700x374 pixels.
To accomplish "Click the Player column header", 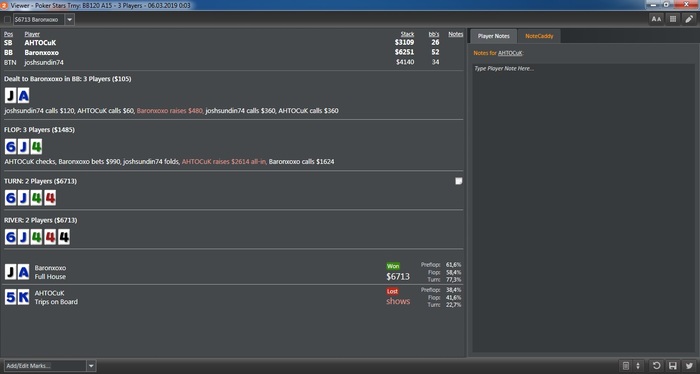I will [32, 34].
